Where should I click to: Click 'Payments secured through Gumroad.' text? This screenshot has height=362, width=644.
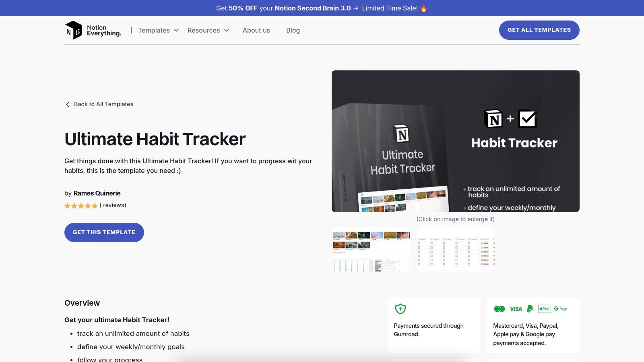(x=429, y=330)
